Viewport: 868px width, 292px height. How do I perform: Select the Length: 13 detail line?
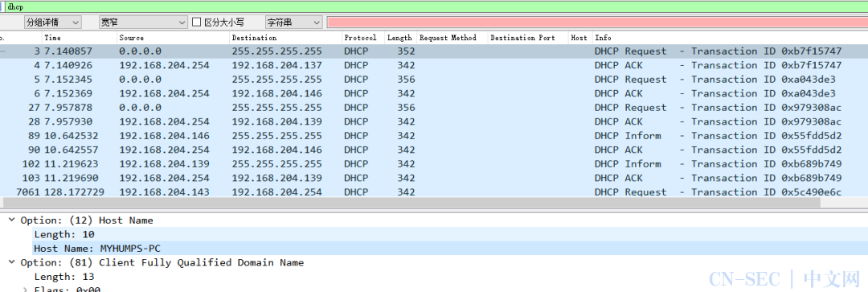point(64,277)
